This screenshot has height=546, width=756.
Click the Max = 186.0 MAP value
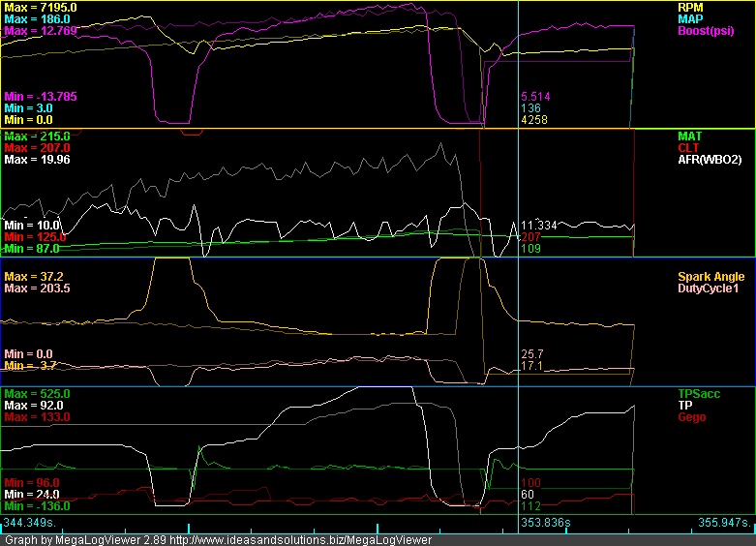[37, 19]
